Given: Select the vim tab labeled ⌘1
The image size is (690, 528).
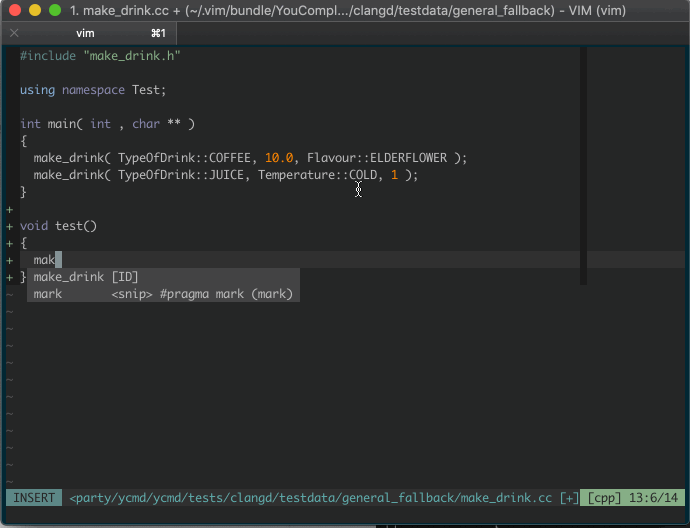Looking at the screenshot, I should [x=89, y=33].
